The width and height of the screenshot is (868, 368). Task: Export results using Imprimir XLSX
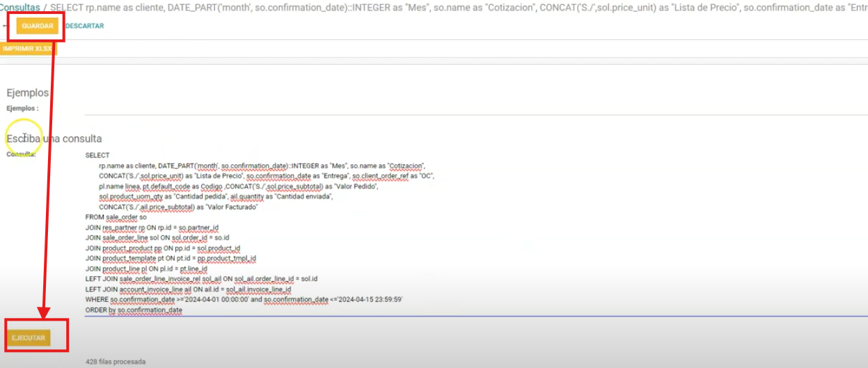point(27,49)
